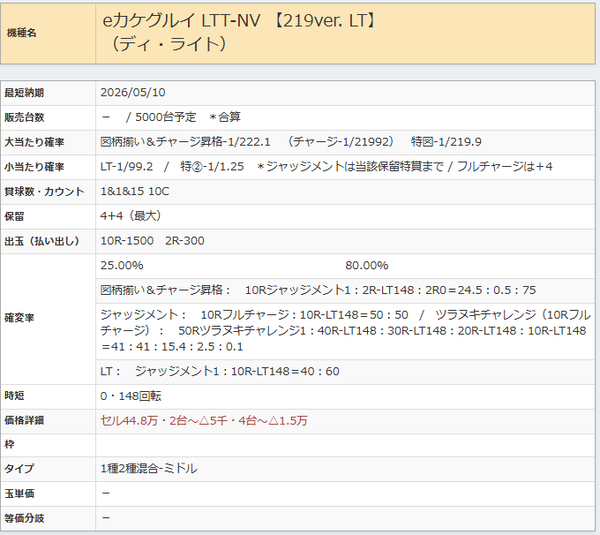Screen dimensions: 600x535
Task: Select the '1種2種混合-ミドル' type value
Action: (x=149, y=468)
